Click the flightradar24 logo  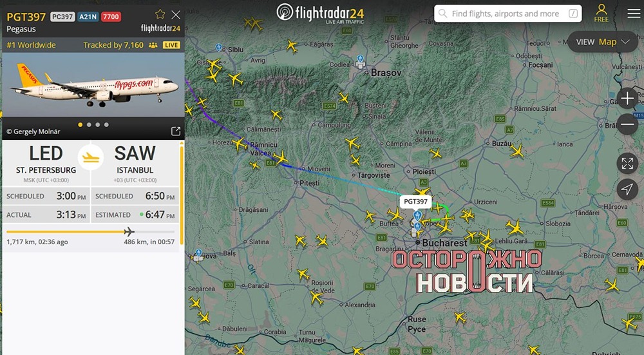tap(320, 13)
